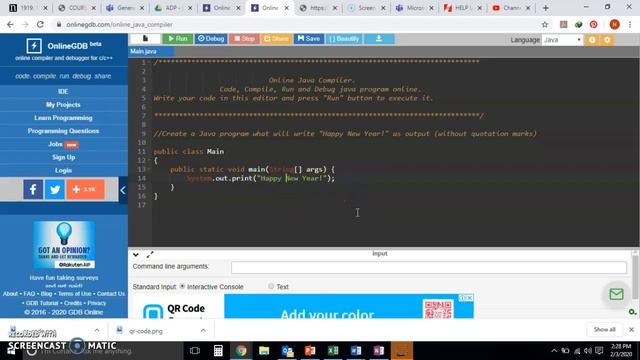Select Text standard input radio button
640x360 pixels.
(271, 286)
